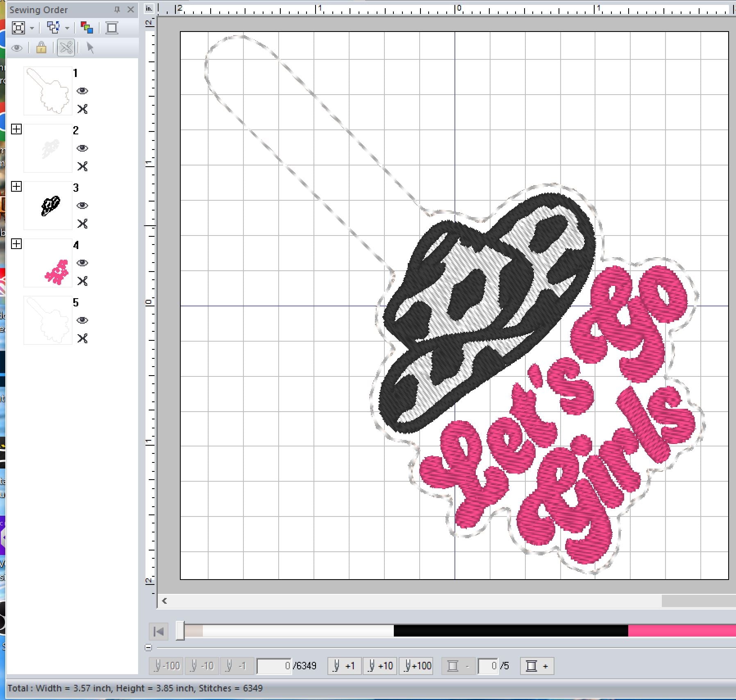Select the black cow-print hat thumbnail
The height and width of the screenshot is (700, 736).
coord(48,206)
